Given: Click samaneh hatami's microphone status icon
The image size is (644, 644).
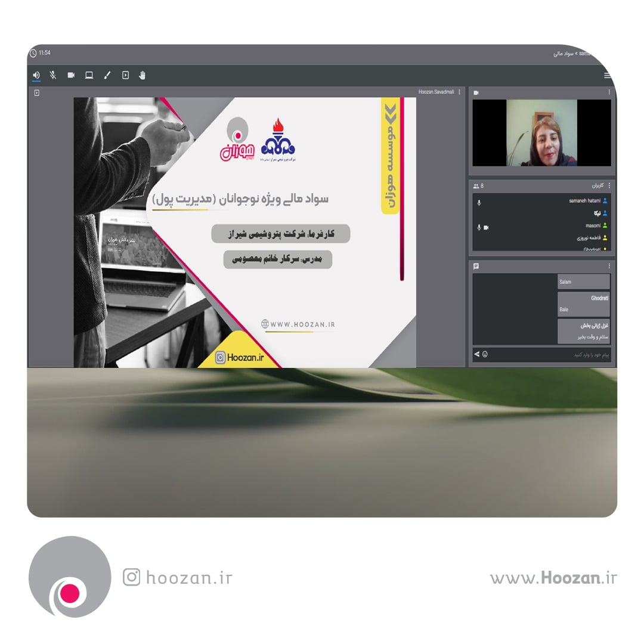Looking at the screenshot, I should point(479,203).
